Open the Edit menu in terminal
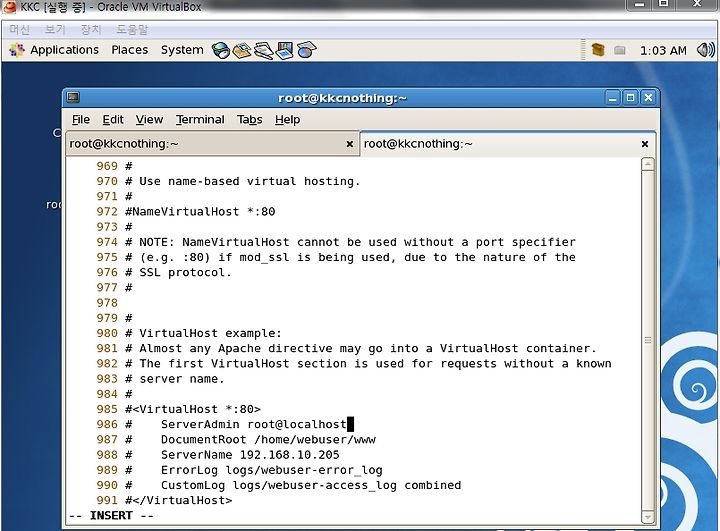The image size is (720, 531). [x=113, y=119]
